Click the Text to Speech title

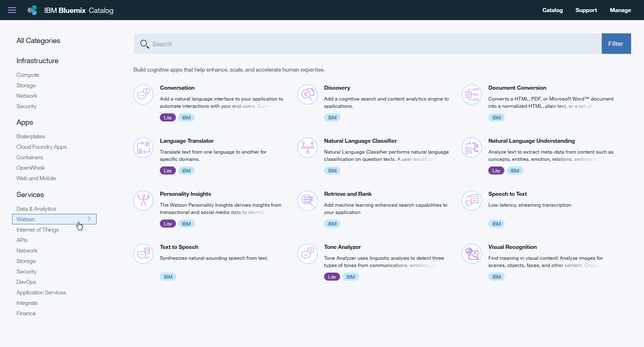(x=179, y=247)
